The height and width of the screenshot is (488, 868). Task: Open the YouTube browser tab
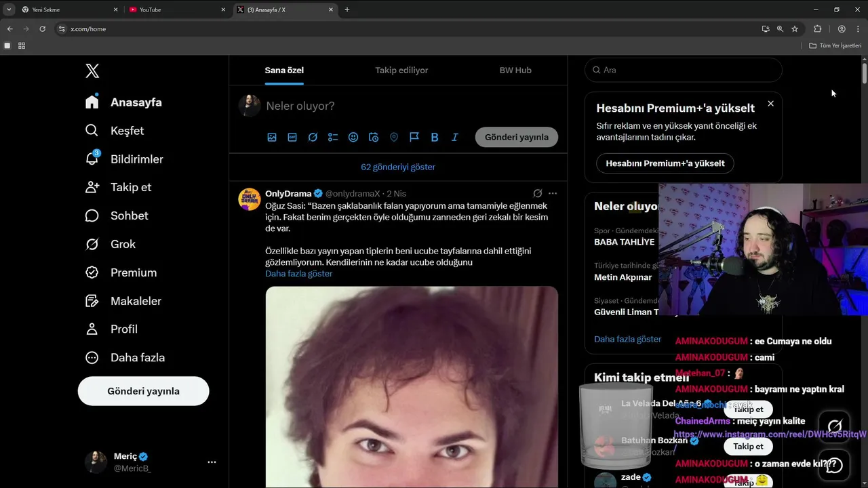coord(176,9)
